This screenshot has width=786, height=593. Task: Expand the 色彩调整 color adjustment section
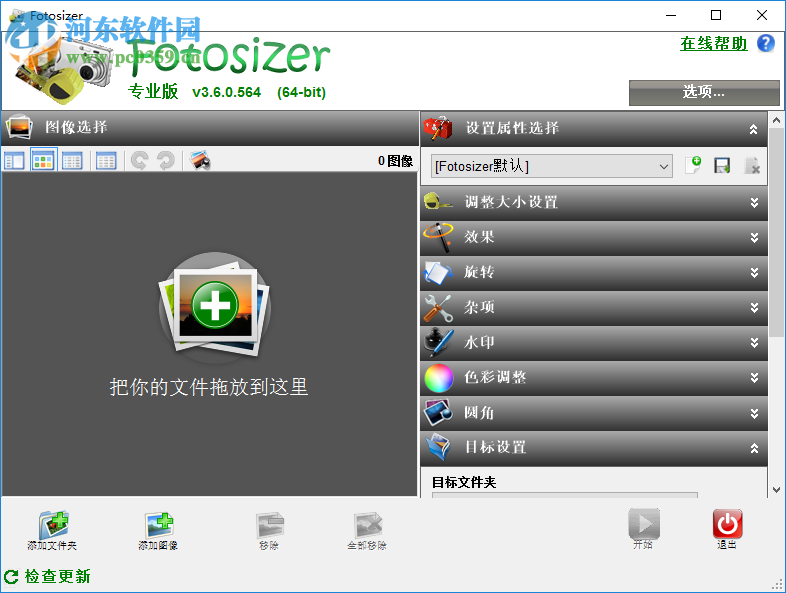(754, 377)
